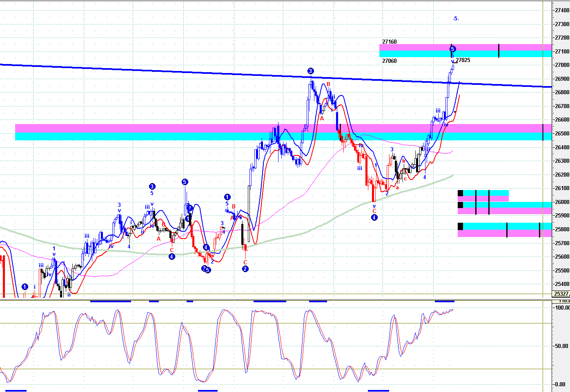The image size is (570, 392).
Task: Click the 27025 price annotation near the latest candle
Action: pyautogui.click(x=463, y=60)
